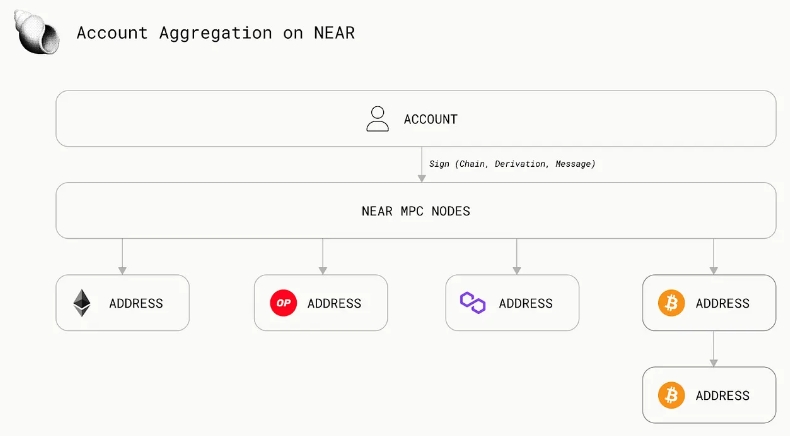
Task: Click ADDRESS text next to the OP icon
Action: point(334,303)
